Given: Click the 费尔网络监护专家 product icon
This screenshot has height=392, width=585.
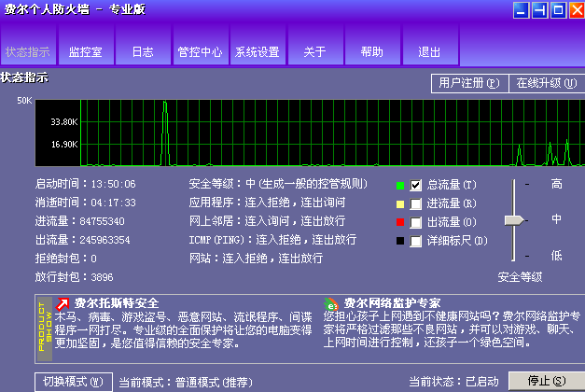Looking at the screenshot, I should 331,304.
